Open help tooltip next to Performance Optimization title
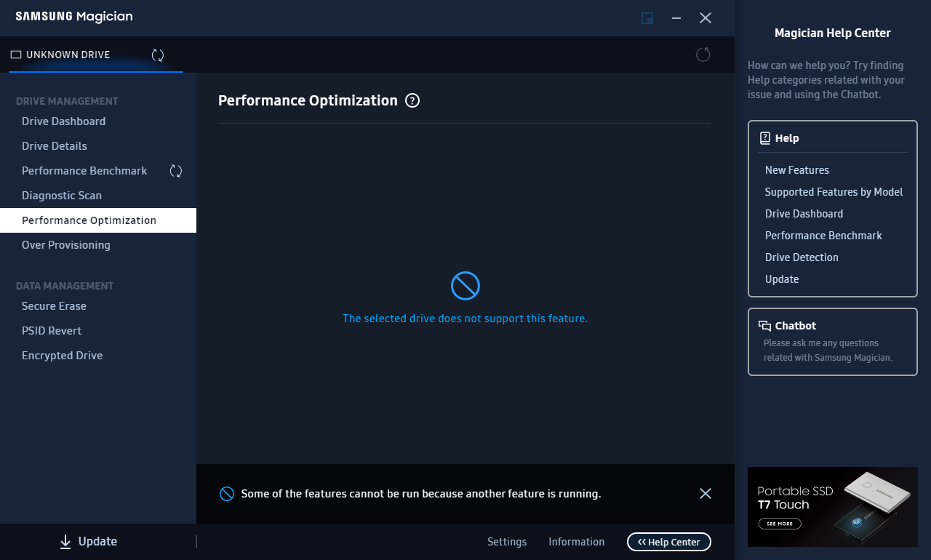This screenshot has height=560, width=931. [x=412, y=101]
